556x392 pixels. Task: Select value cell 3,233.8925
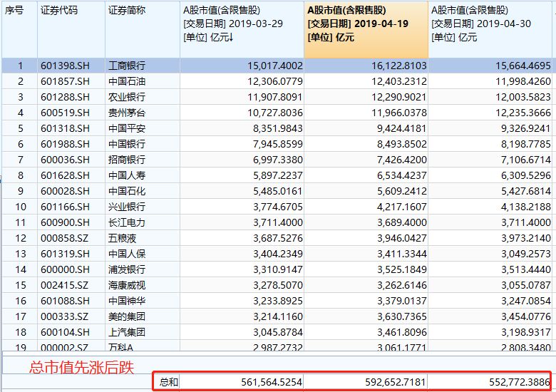(x=242, y=301)
